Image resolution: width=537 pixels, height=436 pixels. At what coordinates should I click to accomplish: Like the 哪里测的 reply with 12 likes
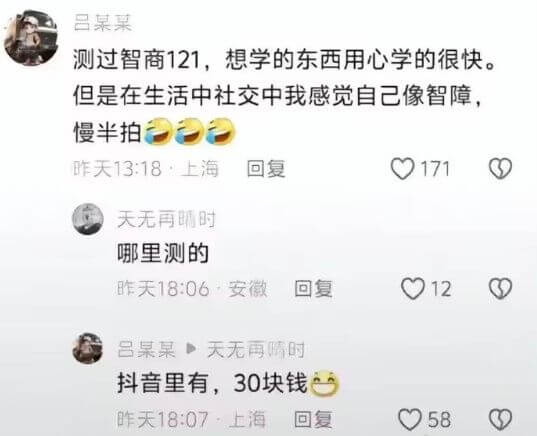point(413,289)
